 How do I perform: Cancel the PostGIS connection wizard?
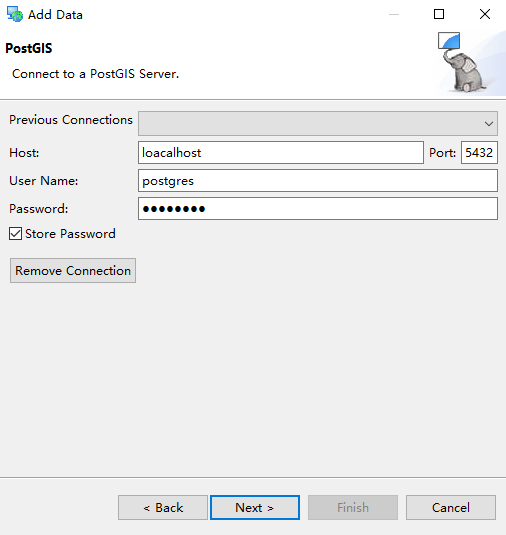(451, 508)
